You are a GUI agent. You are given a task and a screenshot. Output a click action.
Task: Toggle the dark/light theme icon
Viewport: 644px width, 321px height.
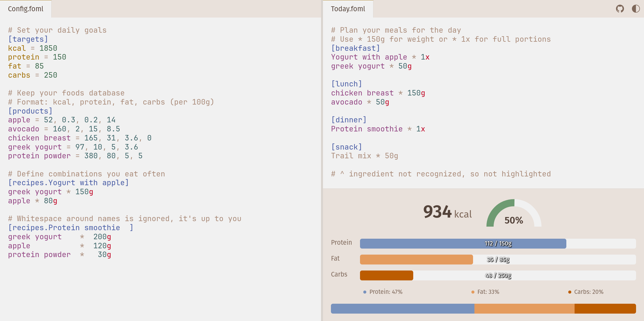pyautogui.click(x=636, y=9)
